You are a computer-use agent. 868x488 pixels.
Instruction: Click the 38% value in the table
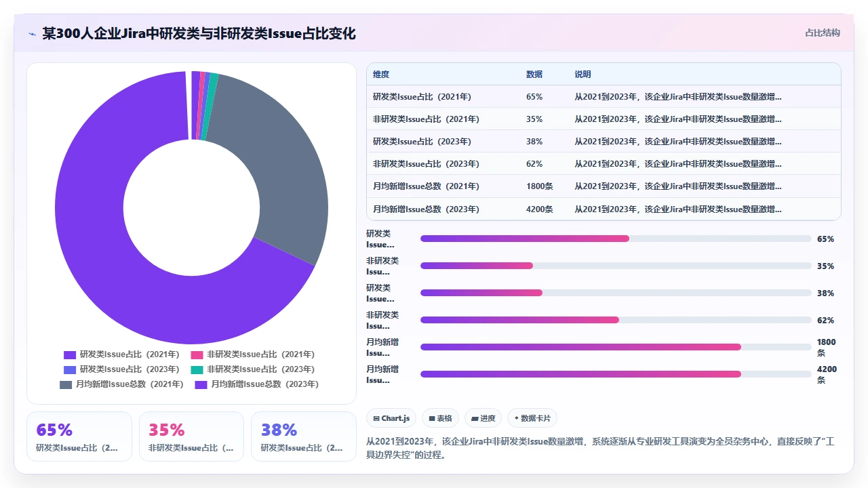[534, 142]
